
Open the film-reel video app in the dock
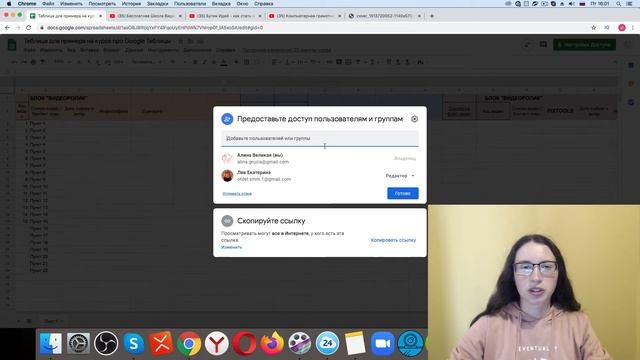coord(300,343)
